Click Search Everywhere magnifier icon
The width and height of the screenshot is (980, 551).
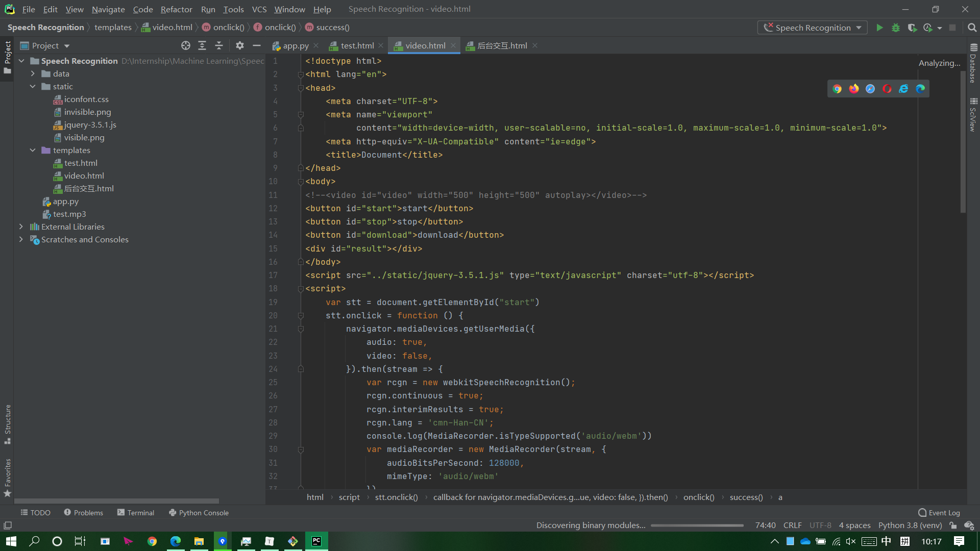972,28
